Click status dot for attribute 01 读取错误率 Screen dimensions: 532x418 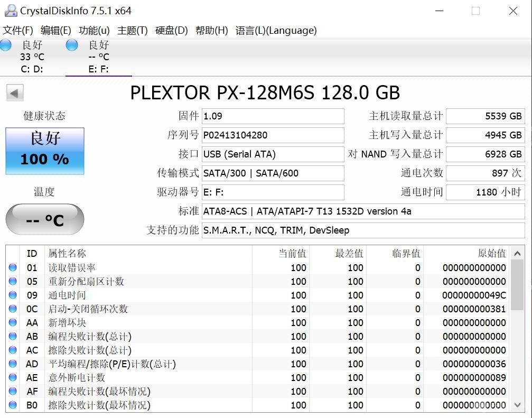(x=13, y=268)
